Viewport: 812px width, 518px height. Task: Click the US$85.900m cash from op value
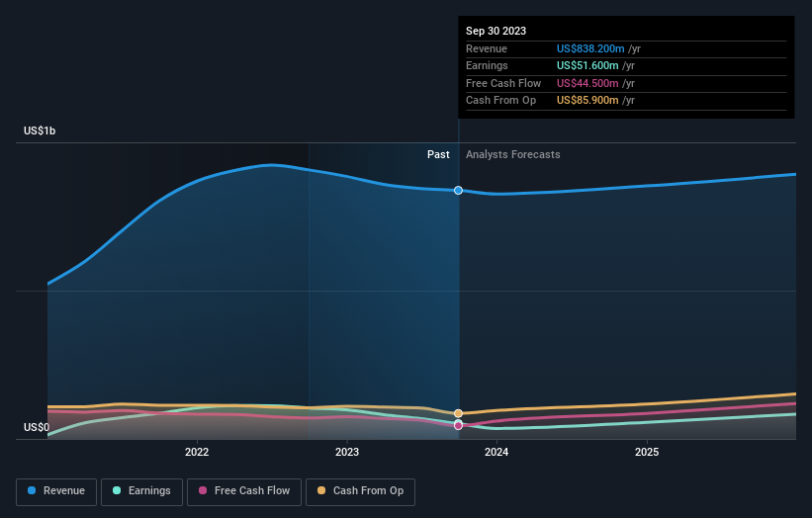587,101
